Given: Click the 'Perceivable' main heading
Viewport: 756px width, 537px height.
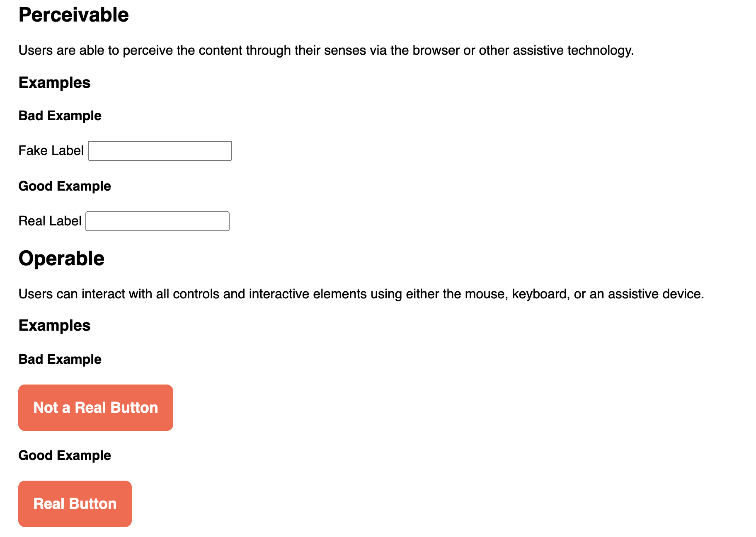Looking at the screenshot, I should point(74,15).
